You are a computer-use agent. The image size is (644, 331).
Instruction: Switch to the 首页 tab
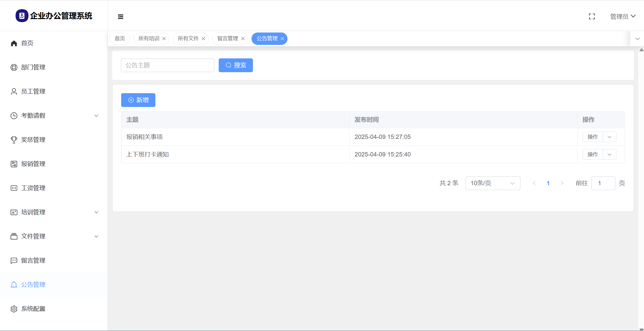(x=120, y=39)
